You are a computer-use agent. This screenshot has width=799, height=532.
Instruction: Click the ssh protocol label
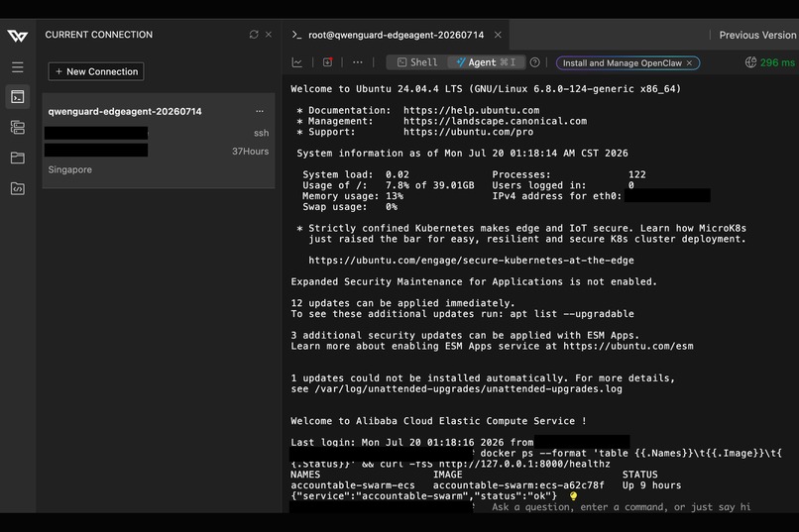261,133
